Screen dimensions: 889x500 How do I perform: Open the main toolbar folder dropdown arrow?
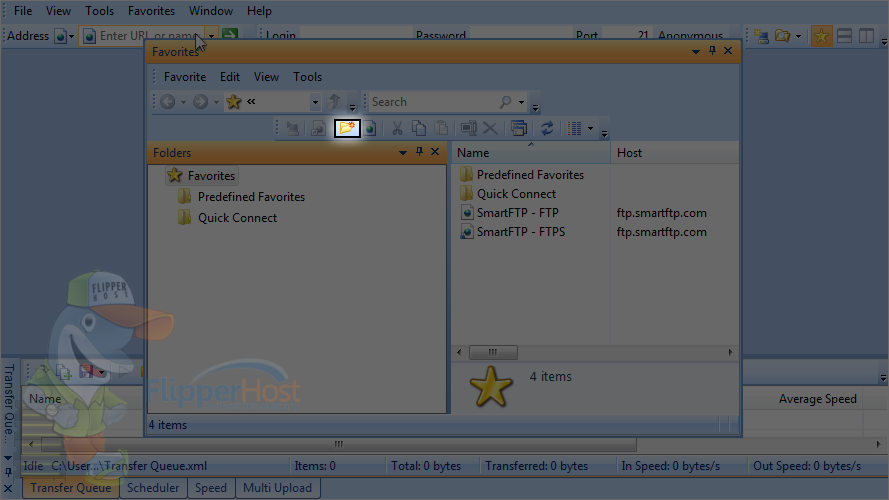click(x=798, y=37)
